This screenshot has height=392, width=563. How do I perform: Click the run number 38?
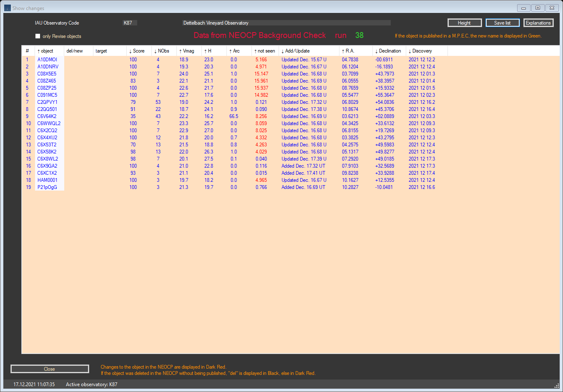359,35
